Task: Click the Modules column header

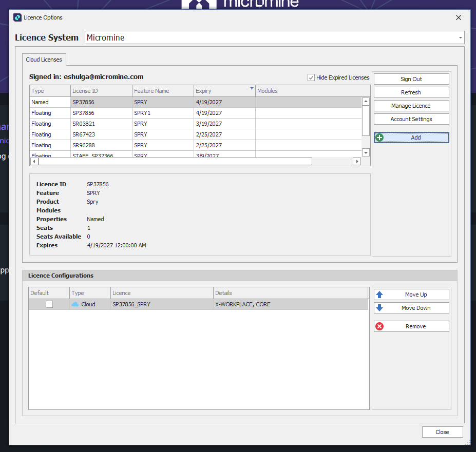Action: [x=313, y=91]
